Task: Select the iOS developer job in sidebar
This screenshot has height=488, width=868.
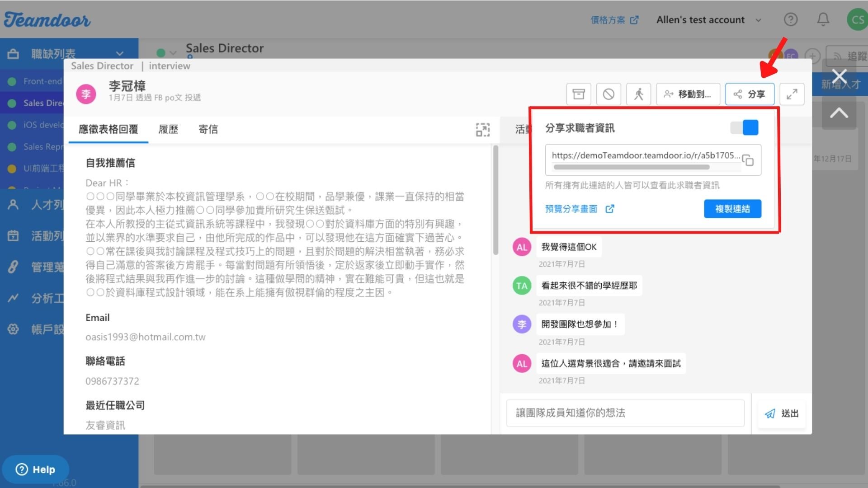Action: point(33,125)
